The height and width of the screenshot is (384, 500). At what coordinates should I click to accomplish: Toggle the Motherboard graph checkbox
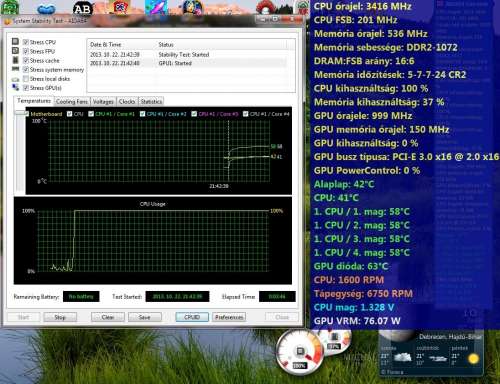click(x=27, y=114)
